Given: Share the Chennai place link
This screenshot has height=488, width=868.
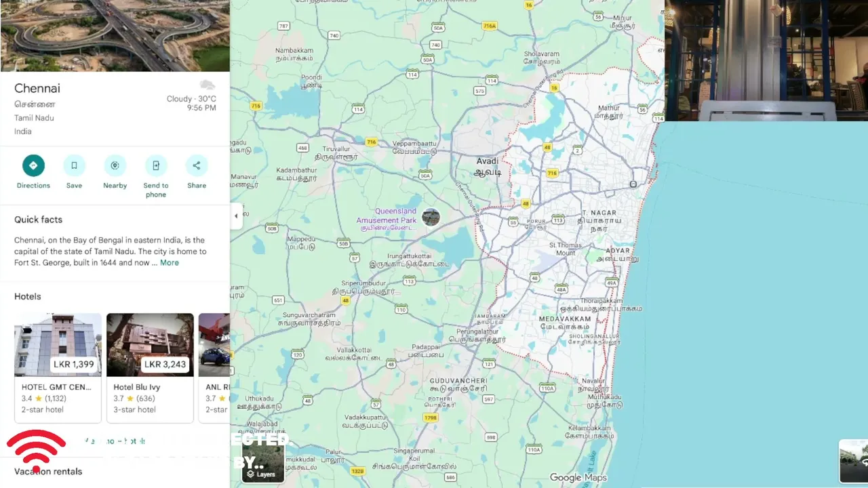Looking at the screenshot, I should 197,165.
